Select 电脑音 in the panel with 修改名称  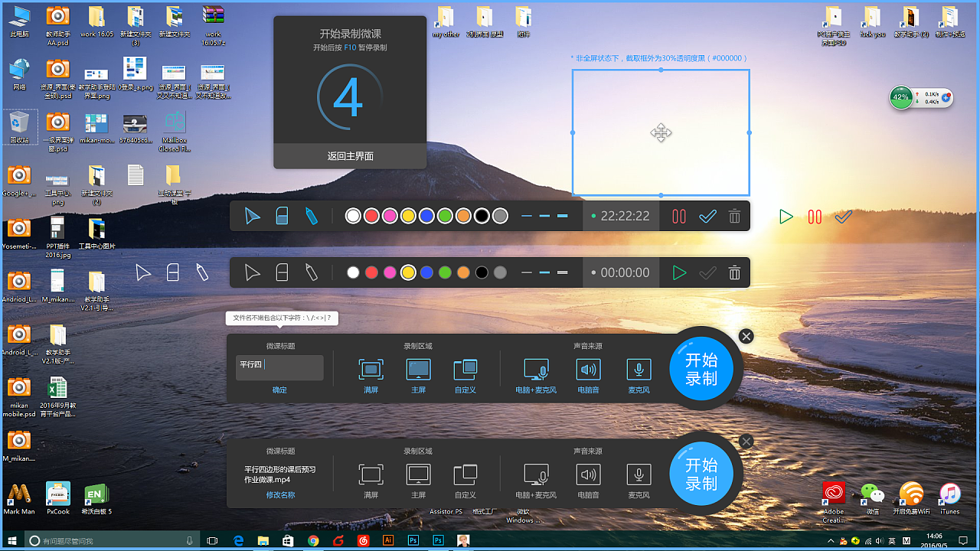(588, 481)
